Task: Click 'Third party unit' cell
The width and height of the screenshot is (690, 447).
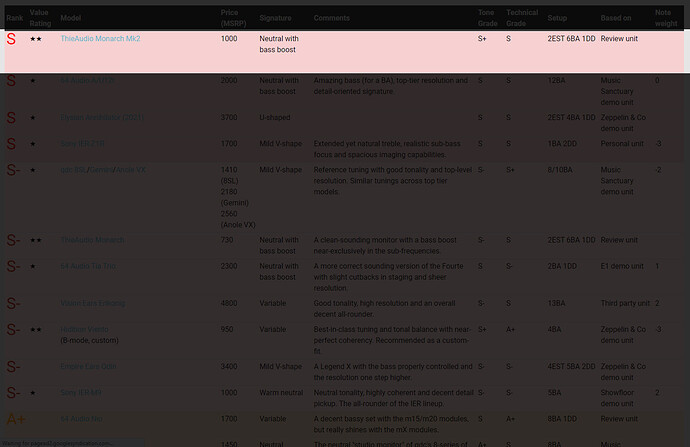Action: pyautogui.click(x=625, y=303)
